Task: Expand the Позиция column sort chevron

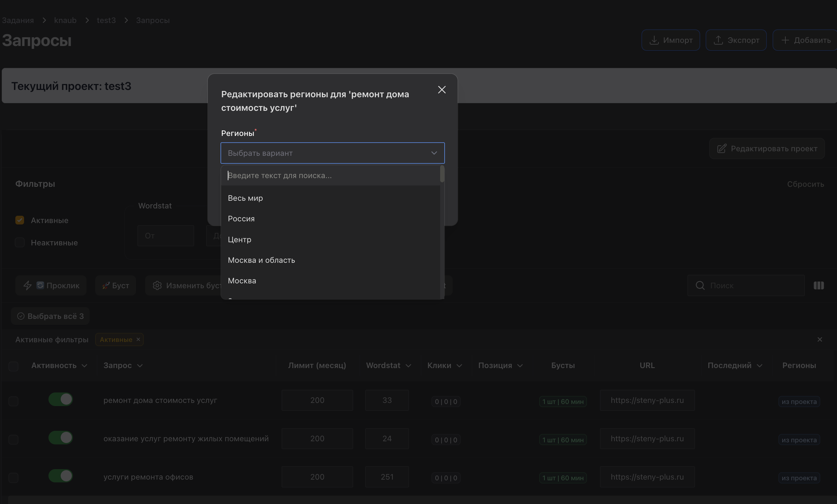Action: pyautogui.click(x=520, y=366)
